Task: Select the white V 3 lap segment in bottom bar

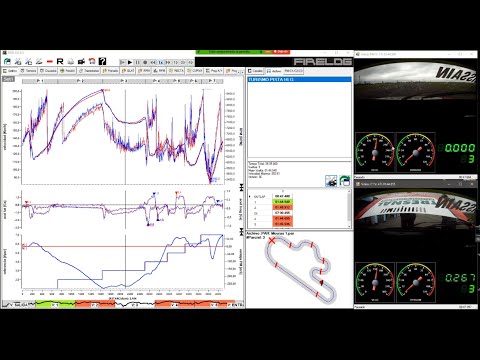Action: [x=135, y=304]
